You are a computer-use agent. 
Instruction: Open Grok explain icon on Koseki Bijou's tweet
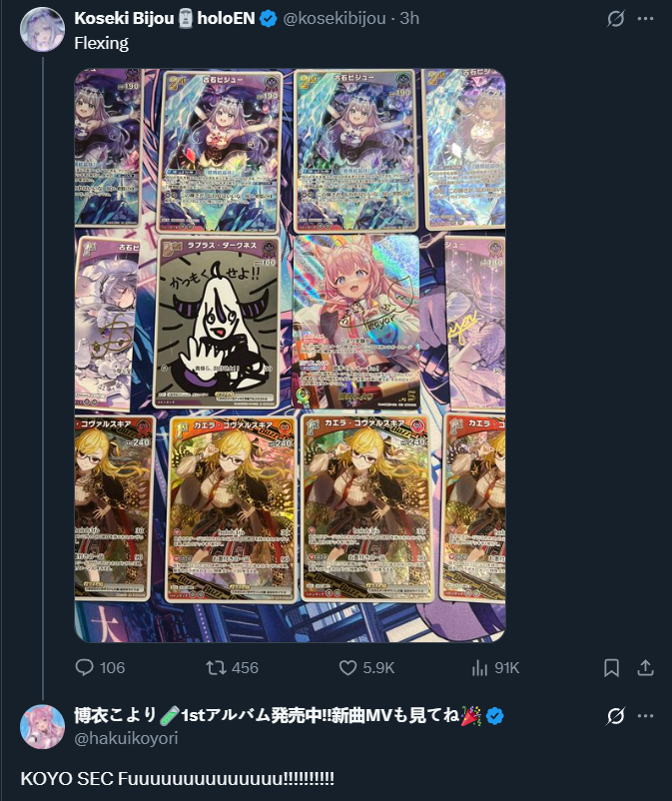(615, 18)
